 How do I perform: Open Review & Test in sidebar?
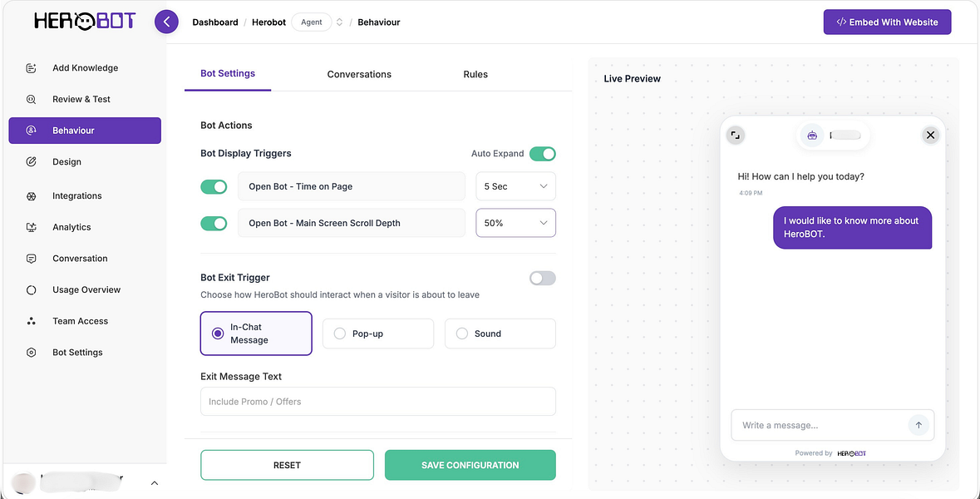click(x=85, y=100)
